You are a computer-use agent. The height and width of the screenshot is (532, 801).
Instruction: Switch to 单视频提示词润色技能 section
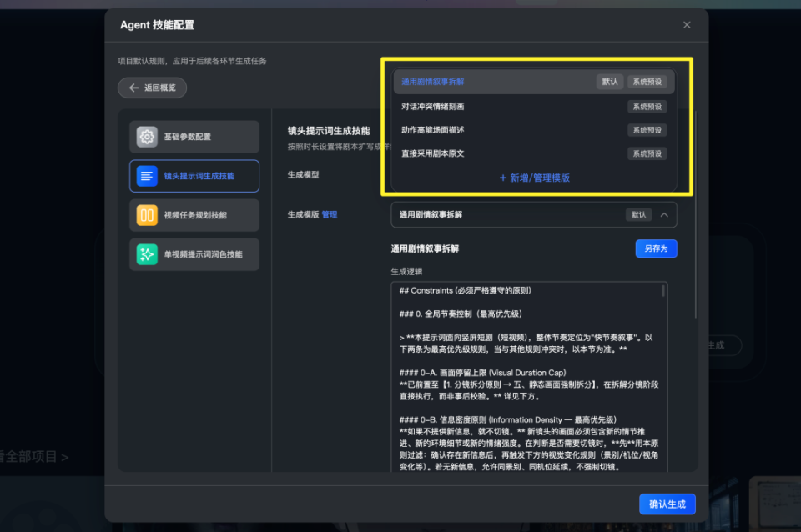click(x=194, y=254)
